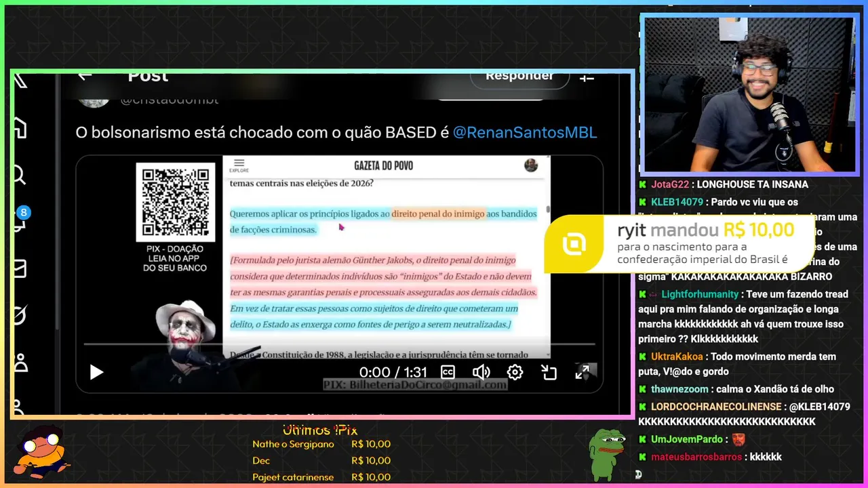This screenshot has height=488, width=868.
Task: Expand the video to fullscreen
Action: [583, 372]
